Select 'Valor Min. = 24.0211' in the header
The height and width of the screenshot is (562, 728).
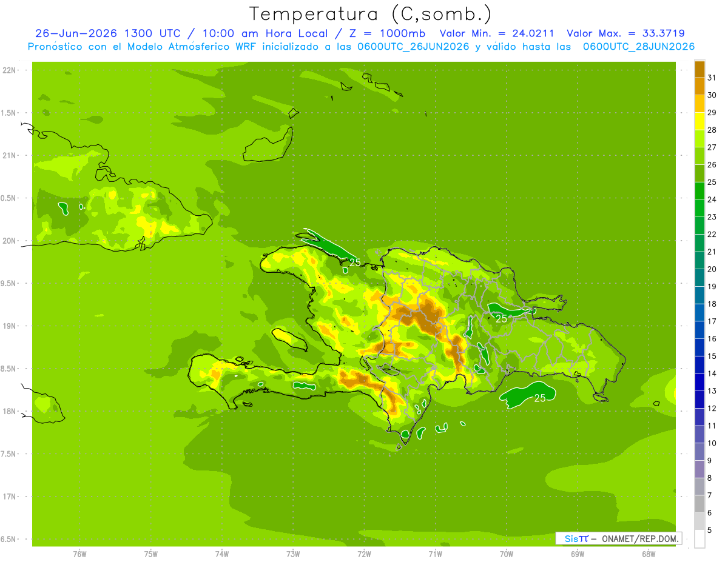(x=496, y=33)
